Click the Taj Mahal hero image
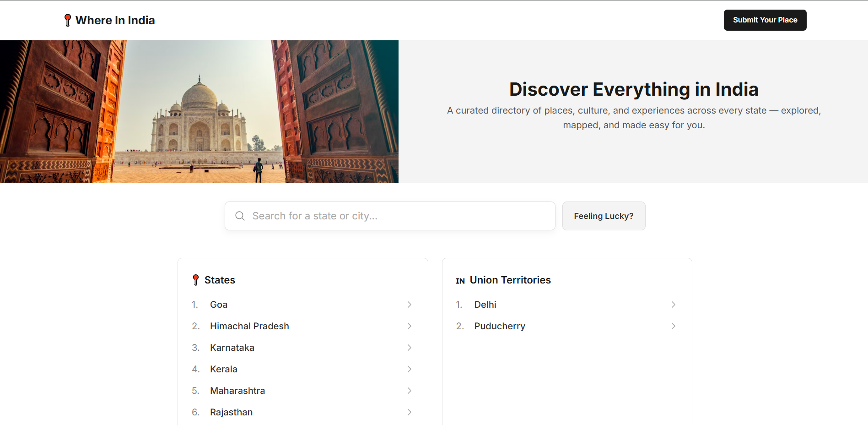This screenshot has width=868, height=425. [x=199, y=111]
